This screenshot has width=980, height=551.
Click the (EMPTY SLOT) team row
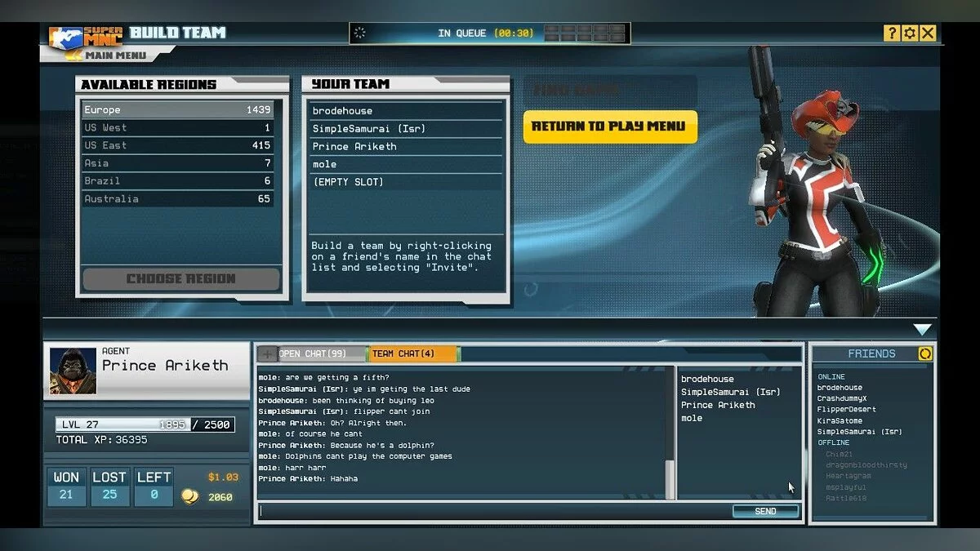pyautogui.click(x=406, y=182)
